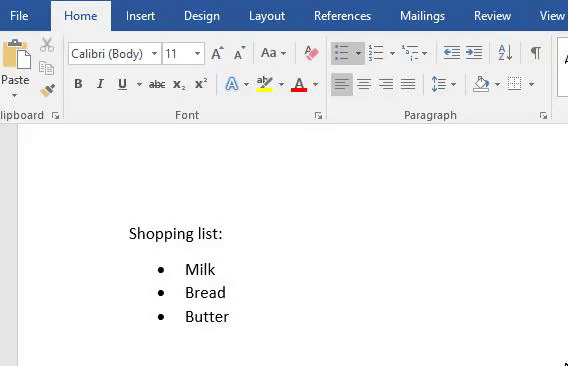Open the Font dialog launcher
Image resolution: width=568 pixels, height=366 pixels.
318,116
